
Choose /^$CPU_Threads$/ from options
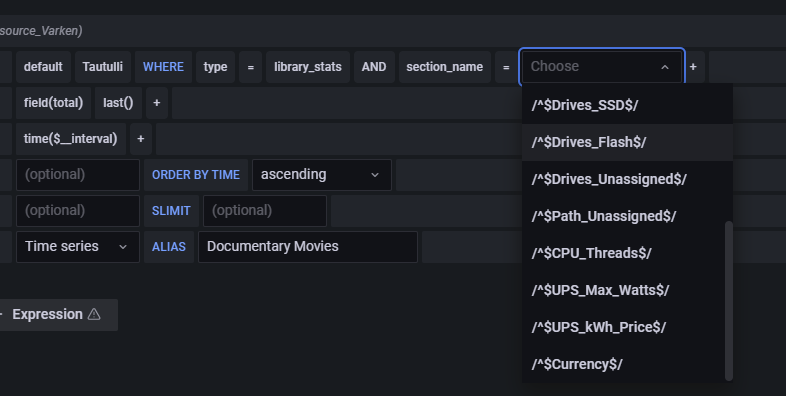(627, 254)
